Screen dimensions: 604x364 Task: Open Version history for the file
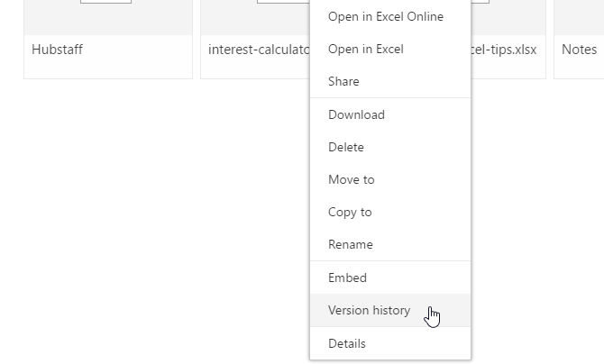[369, 310]
